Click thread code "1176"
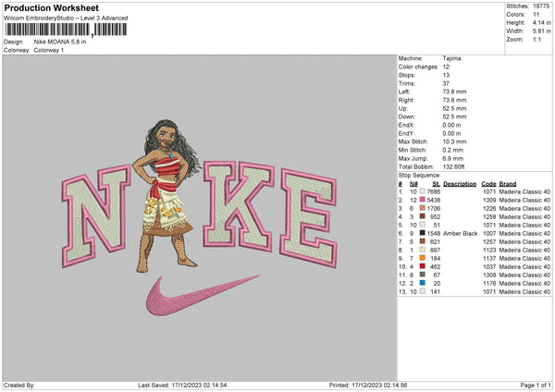This screenshot has width=555, height=392. (489, 284)
